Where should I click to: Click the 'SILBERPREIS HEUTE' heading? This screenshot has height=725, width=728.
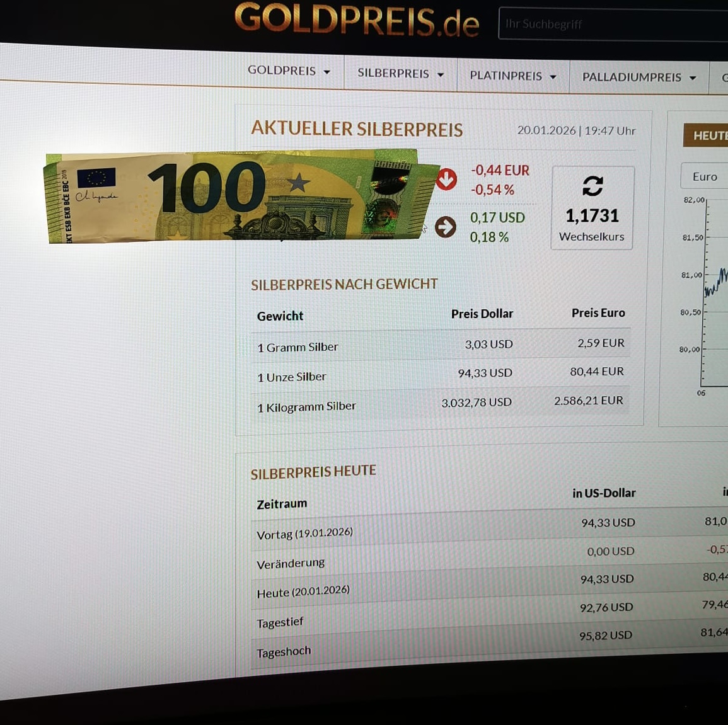coord(313,472)
